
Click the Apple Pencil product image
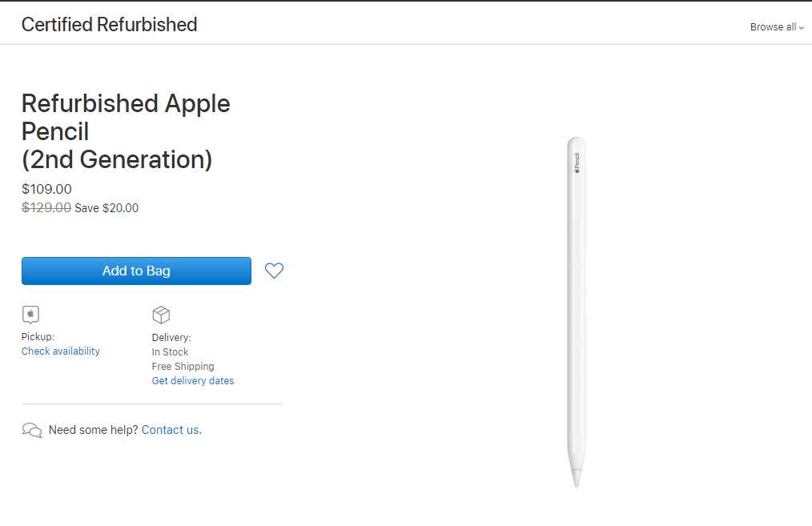click(x=577, y=311)
